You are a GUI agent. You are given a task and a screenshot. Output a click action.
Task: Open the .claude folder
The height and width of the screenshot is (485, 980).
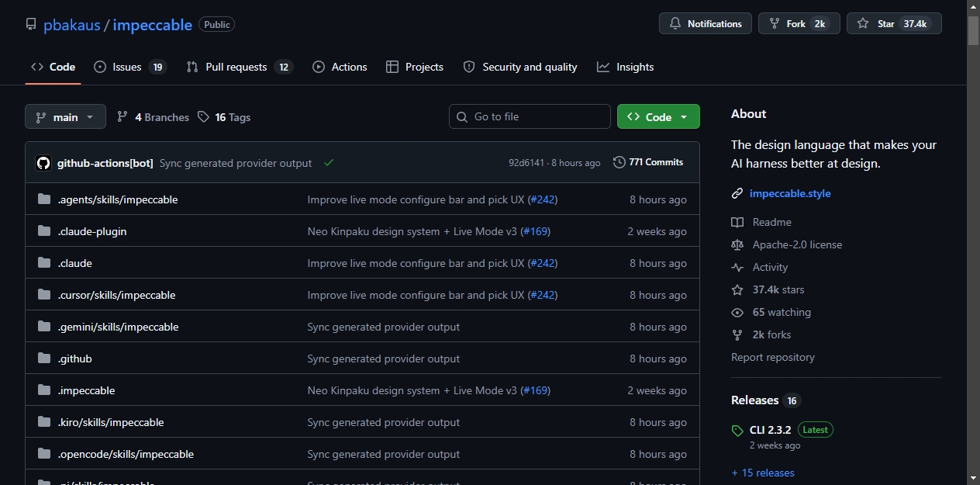(75, 263)
